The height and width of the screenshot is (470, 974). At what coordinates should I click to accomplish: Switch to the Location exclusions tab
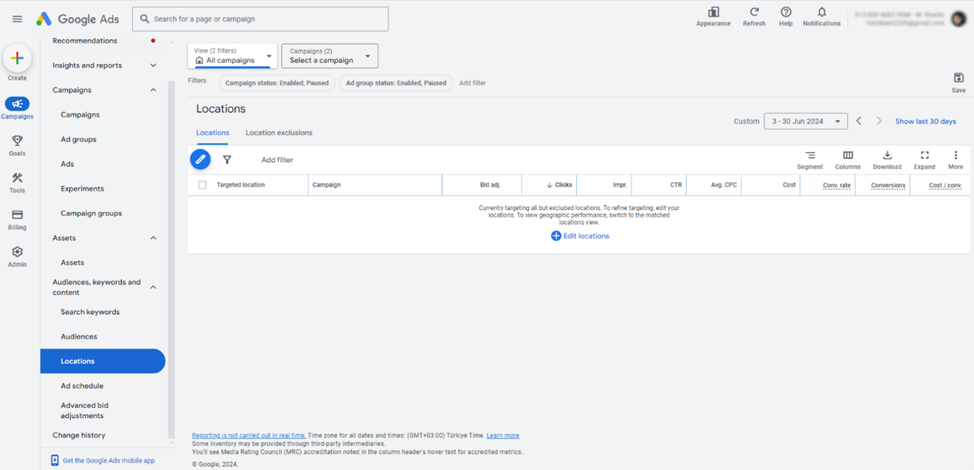point(279,133)
